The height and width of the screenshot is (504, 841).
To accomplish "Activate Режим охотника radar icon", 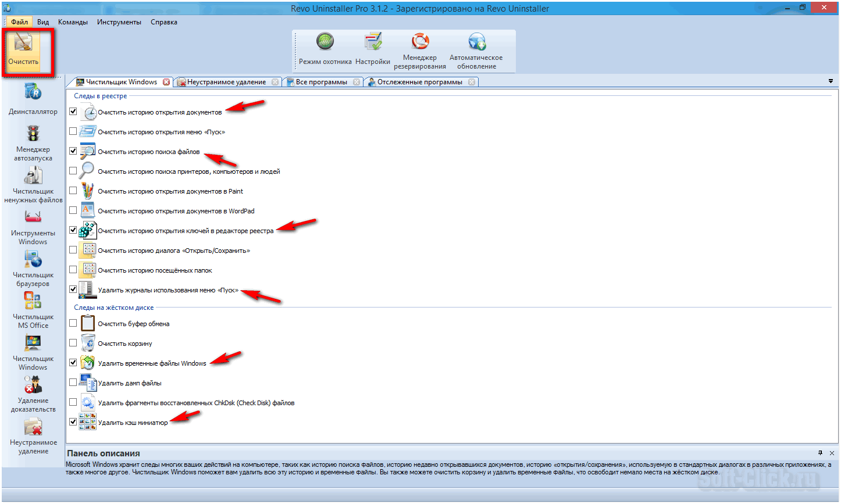I will (x=325, y=42).
